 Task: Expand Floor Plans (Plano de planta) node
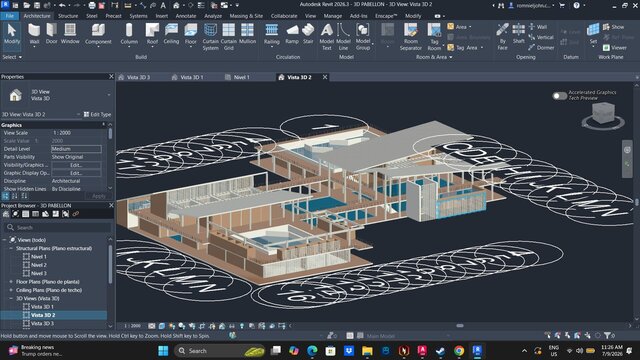(11, 282)
